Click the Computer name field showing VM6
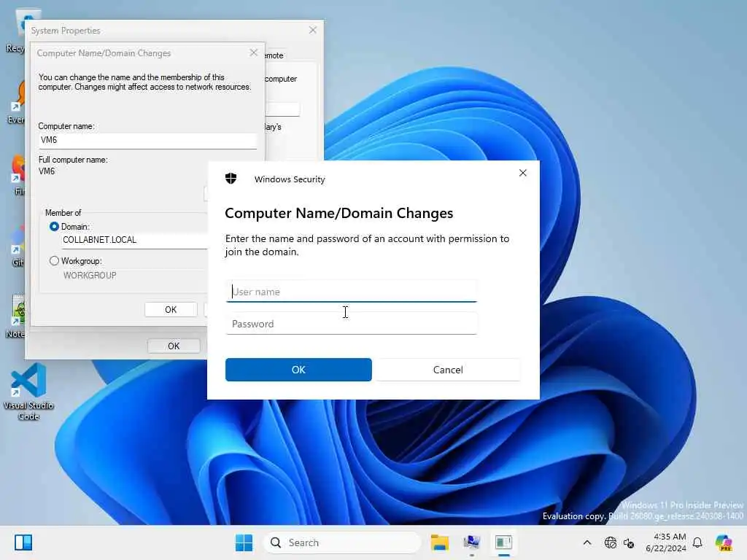747x560 pixels. coord(147,140)
